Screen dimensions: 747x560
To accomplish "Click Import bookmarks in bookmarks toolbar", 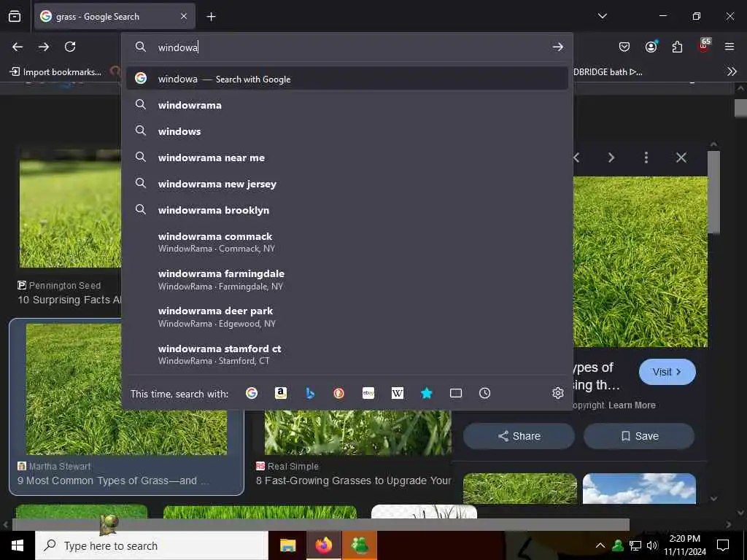I will (x=55, y=72).
